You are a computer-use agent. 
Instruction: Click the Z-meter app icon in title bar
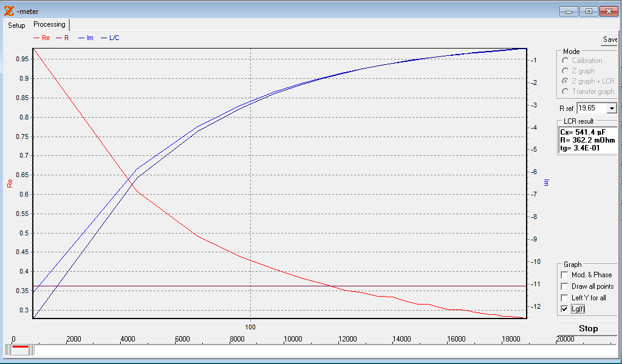9,11
